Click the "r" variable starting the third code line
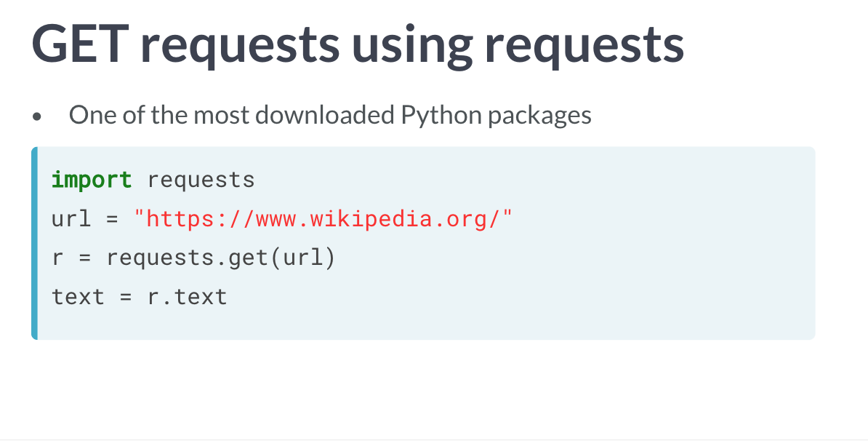The height and width of the screenshot is (441, 868). pos(57,258)
